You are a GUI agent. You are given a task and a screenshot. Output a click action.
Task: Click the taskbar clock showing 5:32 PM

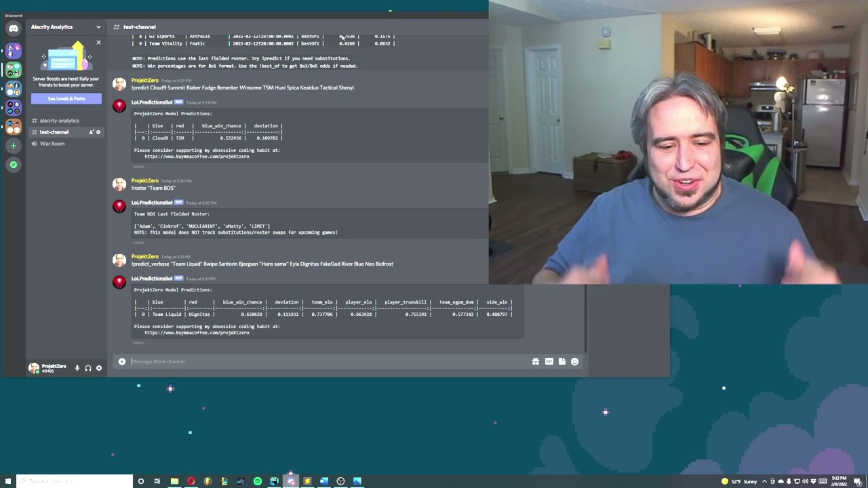click(x=839, y=481)
